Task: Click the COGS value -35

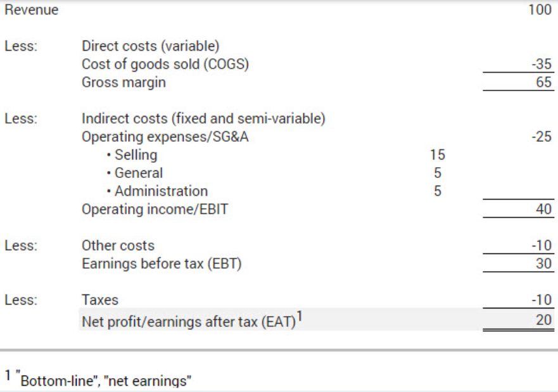Action: tap(542, 64)
